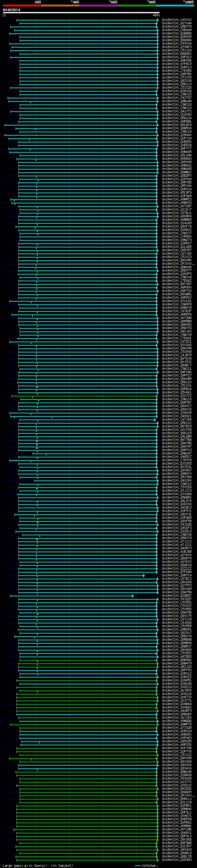Select the UniRef100_B2D2G6 label

[176, 91]
